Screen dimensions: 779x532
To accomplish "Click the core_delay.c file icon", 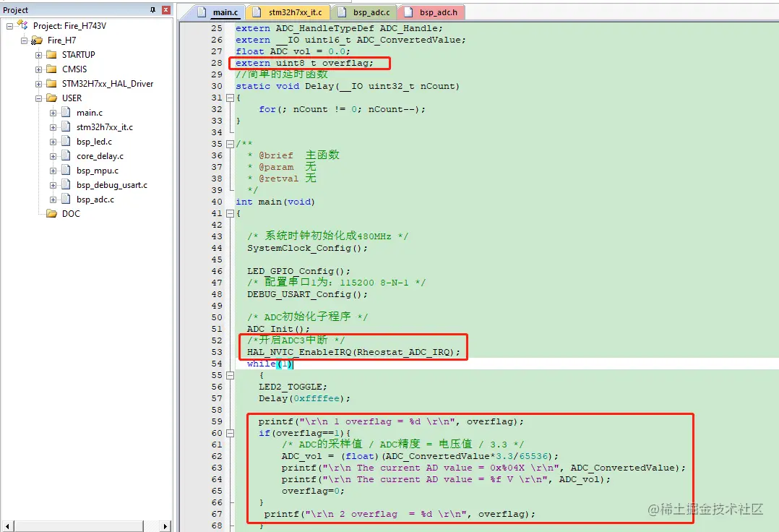I will point(66,155).
